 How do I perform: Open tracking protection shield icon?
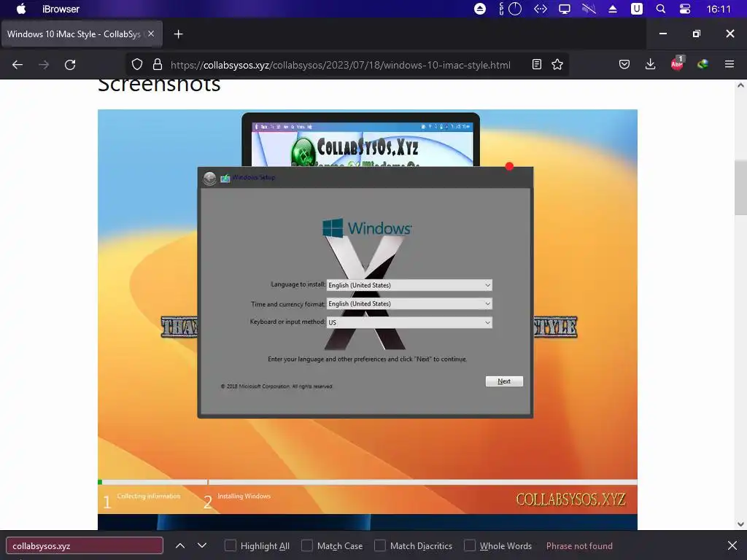[137, 65]
